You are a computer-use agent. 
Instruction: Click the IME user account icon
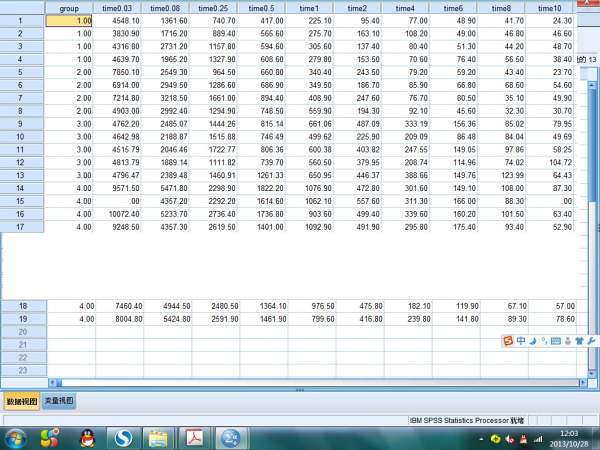568,341
